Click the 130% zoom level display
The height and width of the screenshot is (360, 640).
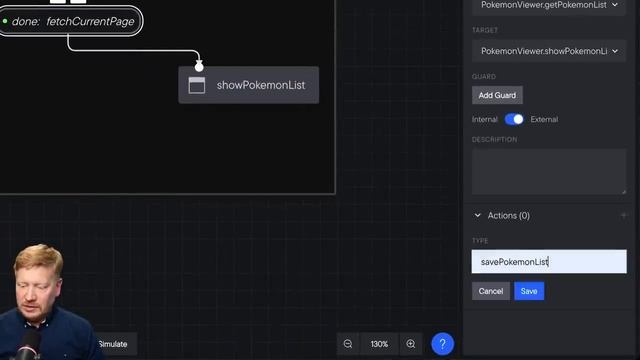point(379,344)
